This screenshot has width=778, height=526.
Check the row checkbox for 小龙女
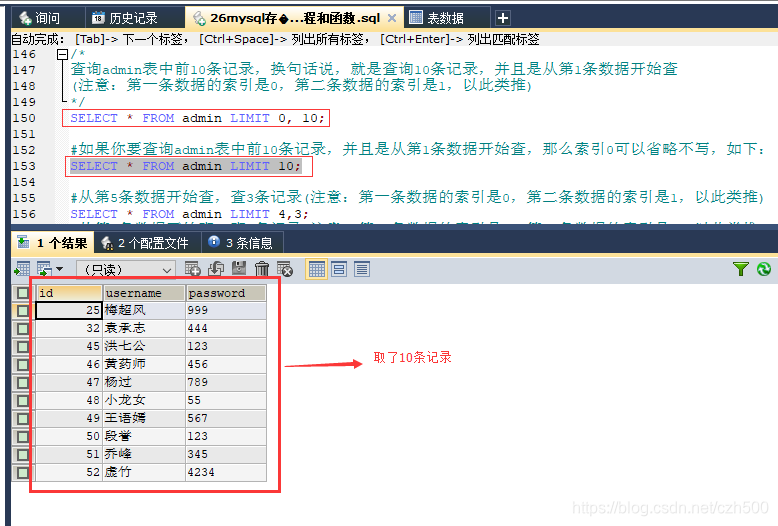point(23,400)
